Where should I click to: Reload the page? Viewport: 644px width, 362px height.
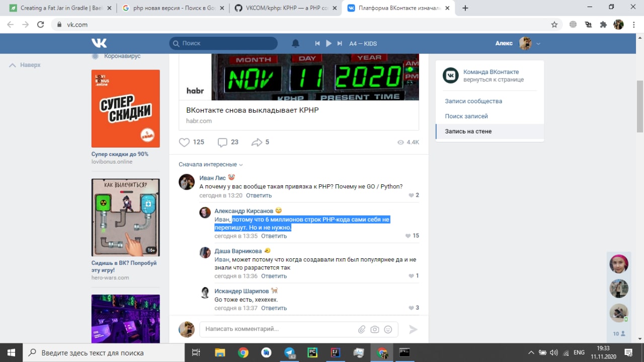(x=41, y=24)
